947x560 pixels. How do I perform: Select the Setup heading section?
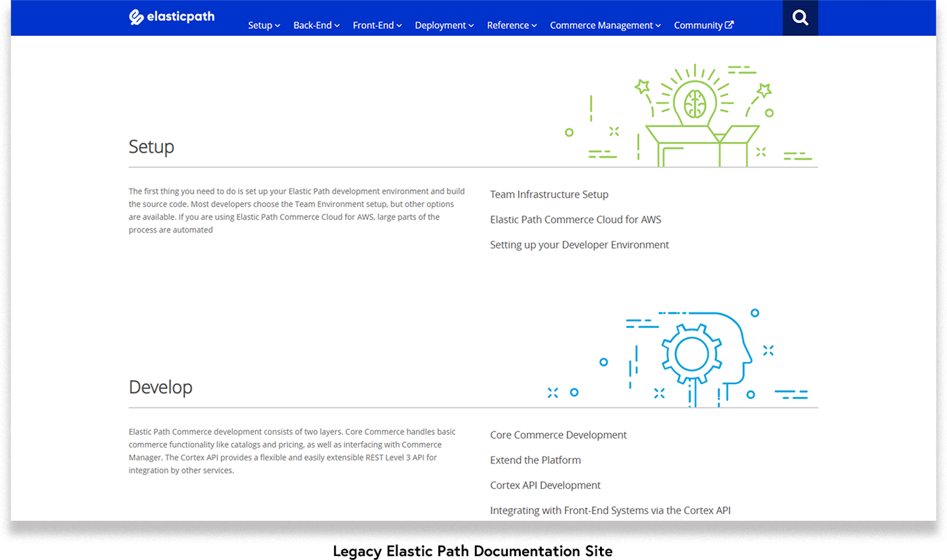tap(152, 146)
